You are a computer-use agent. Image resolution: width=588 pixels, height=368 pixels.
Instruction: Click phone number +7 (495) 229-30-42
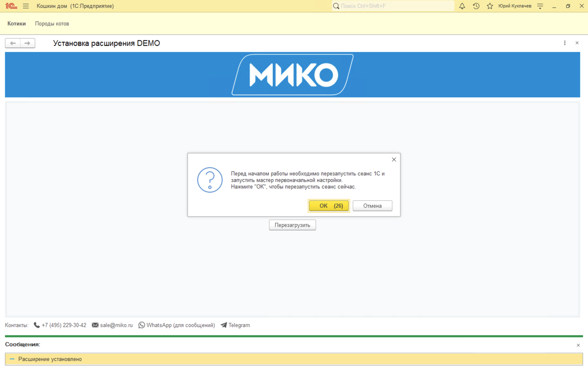[64, 325]
